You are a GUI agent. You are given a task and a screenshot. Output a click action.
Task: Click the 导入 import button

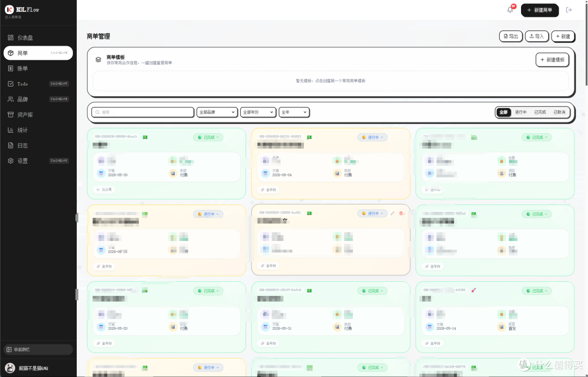click(x=537, y=36)
